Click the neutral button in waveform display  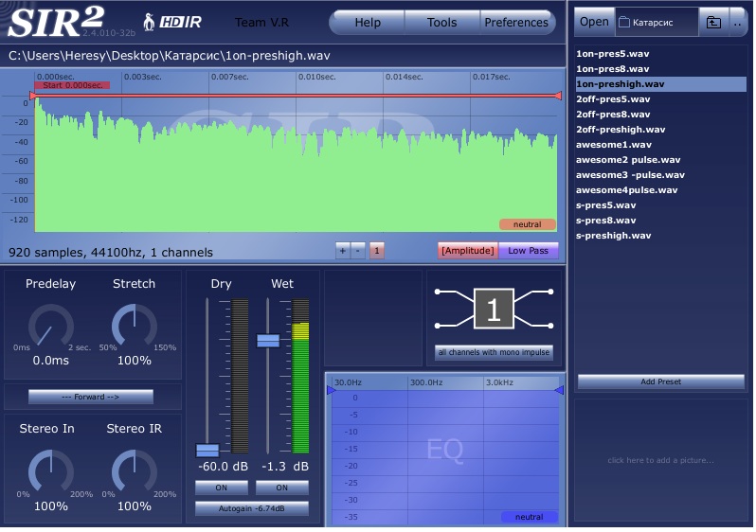[527, 224]
